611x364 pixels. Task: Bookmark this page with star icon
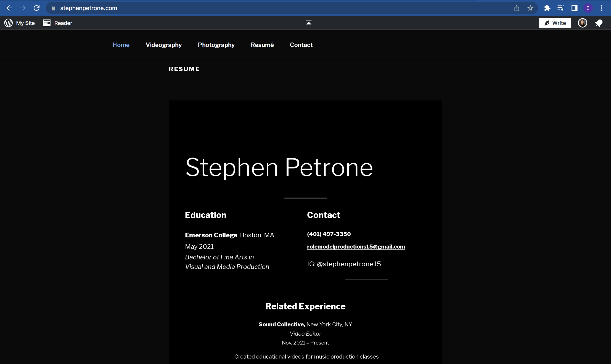[x=530, y=8]
